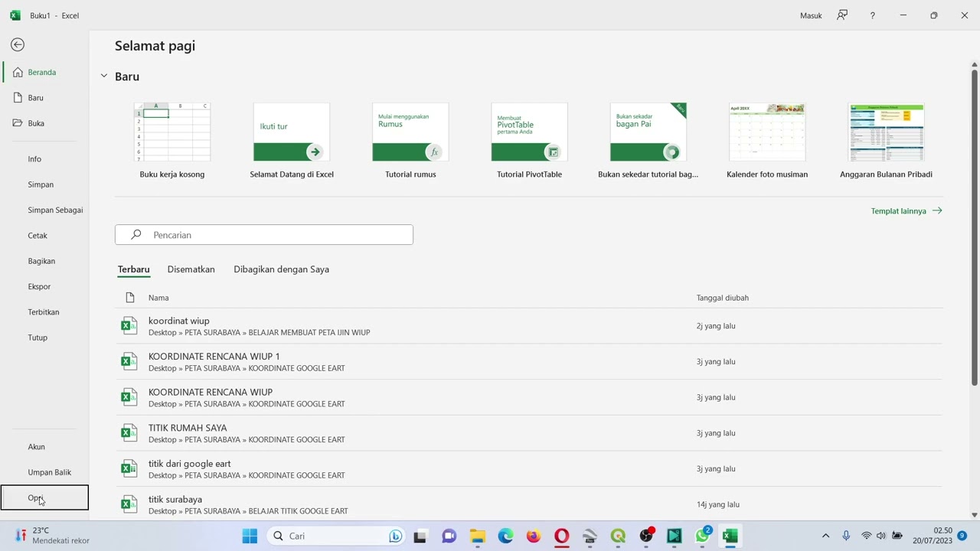
Task: Open TITIK RUMAH SAYA file
Action: [x=528, y=433]
